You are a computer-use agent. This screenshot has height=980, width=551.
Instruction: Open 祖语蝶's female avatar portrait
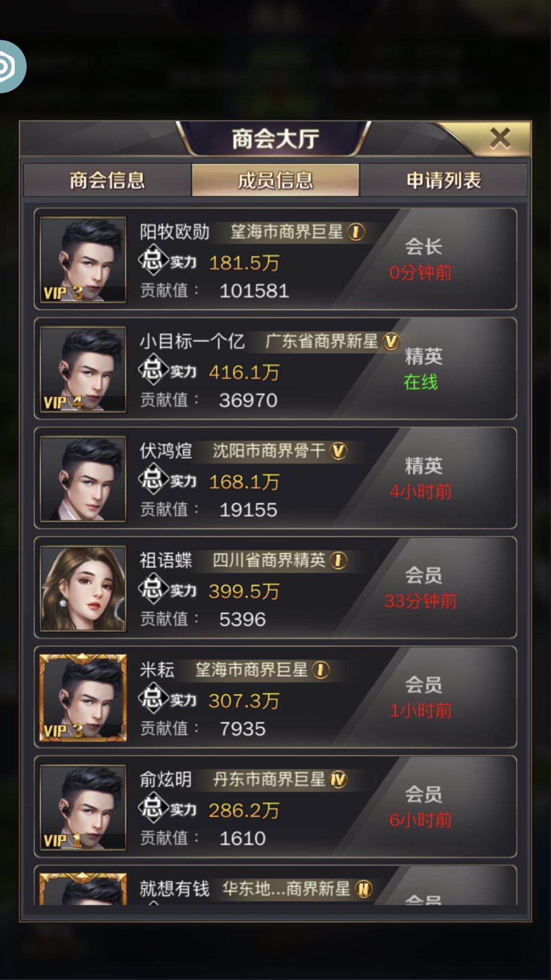point(83,589)
